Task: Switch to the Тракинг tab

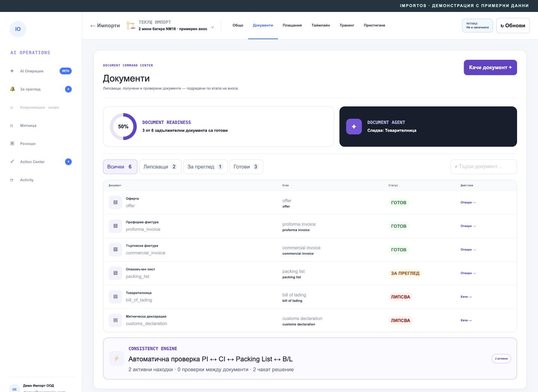Action: tap(347, 25)
